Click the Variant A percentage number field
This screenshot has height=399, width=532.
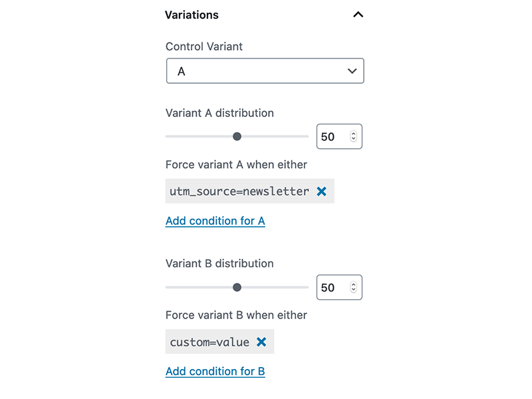(x=339, y=136)
